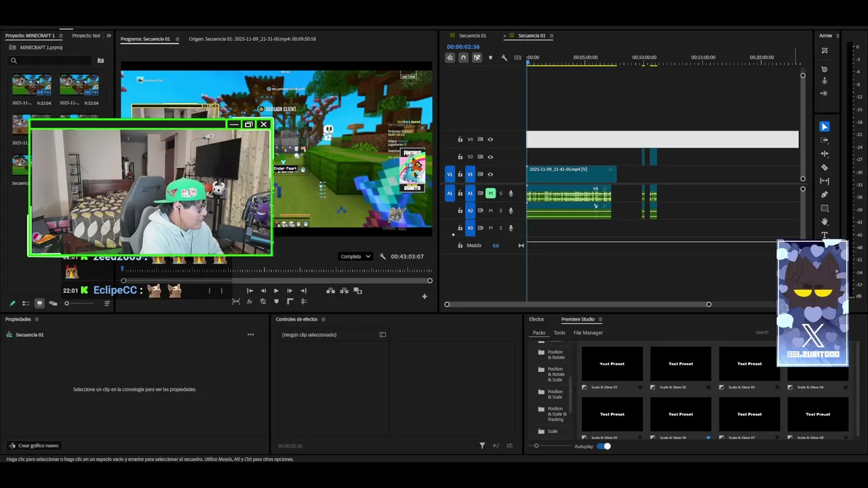Click the timeline horizontal zoom scrollbar

point(578,304)
